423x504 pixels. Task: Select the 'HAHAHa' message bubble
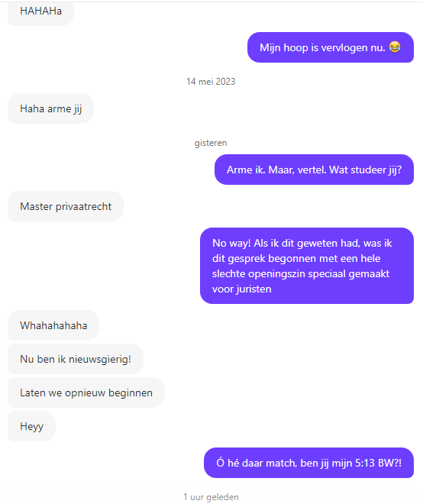(x=40, y=13)
